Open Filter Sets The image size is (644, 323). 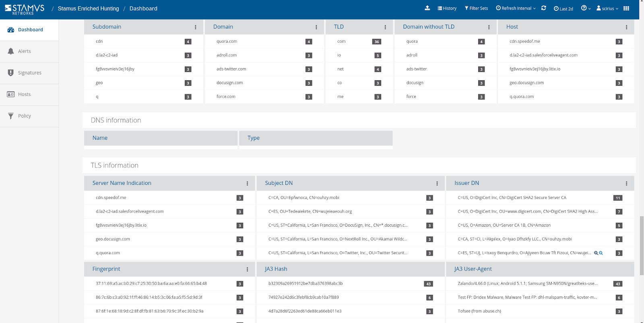pyautogui.click(x=476, y=8)
